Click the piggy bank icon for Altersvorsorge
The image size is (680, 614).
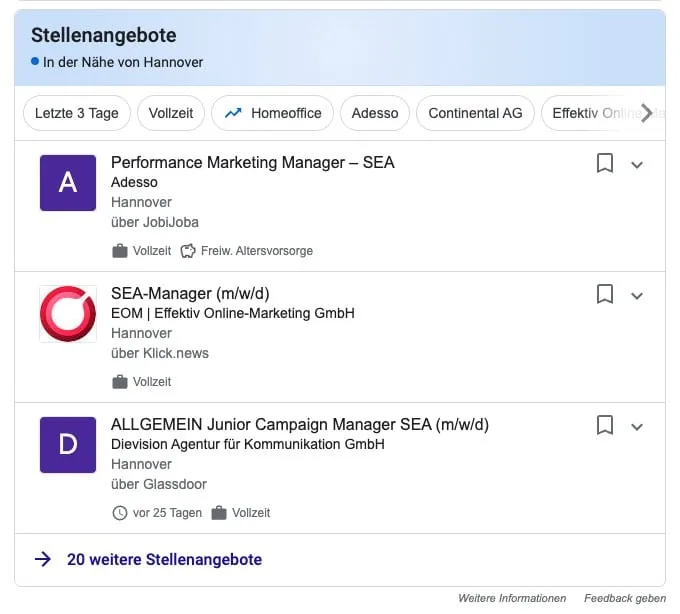pos(188,251)
